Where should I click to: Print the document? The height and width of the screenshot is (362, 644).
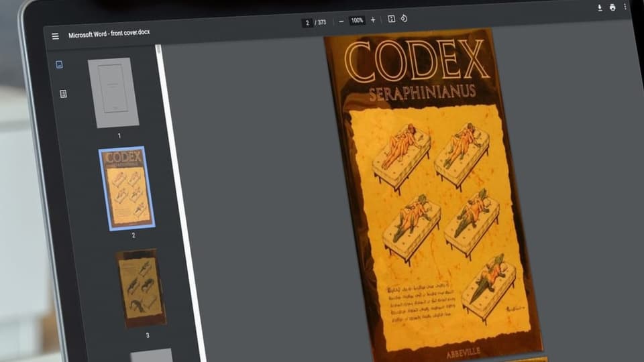point(612,7)
